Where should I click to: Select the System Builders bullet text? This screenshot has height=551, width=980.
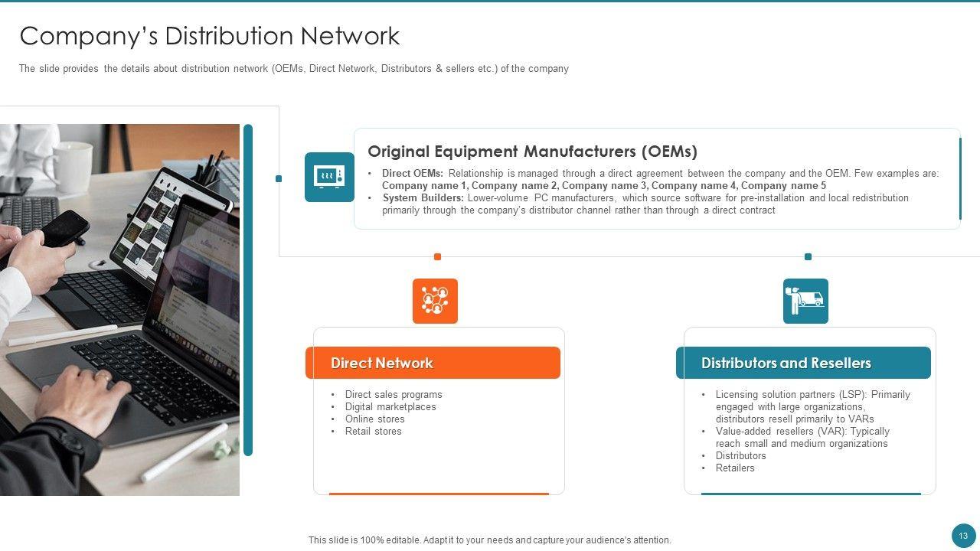645,204
